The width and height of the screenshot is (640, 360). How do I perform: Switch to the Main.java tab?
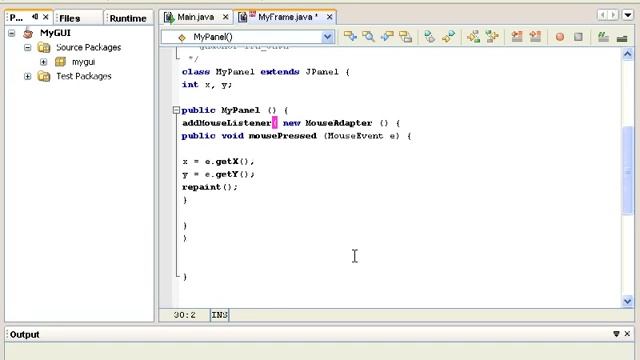tap(196, 17)
